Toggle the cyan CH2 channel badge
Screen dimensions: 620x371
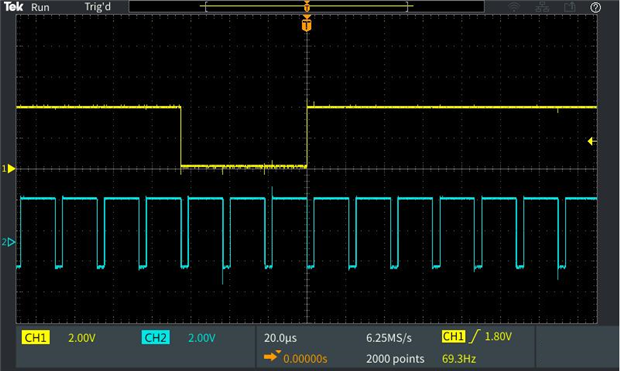(x=155, y=337)
